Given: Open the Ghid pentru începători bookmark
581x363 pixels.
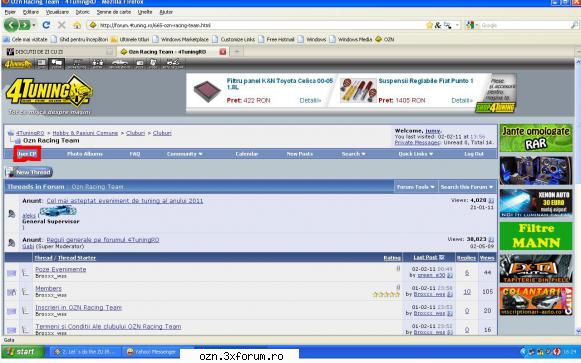Looking at the screenshot, I should coord(79,39).
